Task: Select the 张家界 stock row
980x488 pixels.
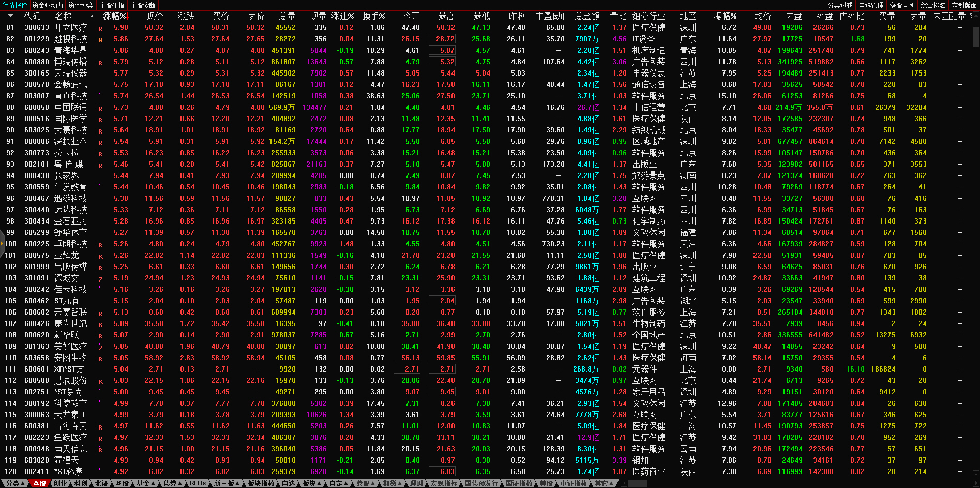Action: pos(70,176)
